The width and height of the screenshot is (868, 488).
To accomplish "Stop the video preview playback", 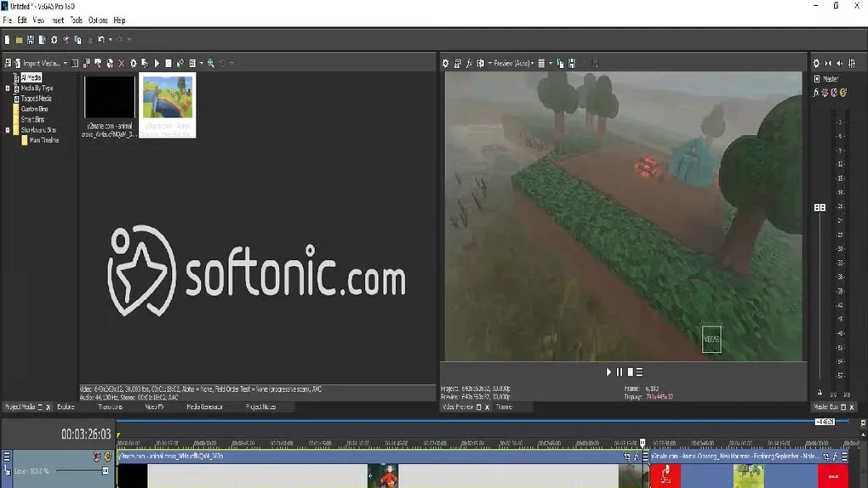I will click(x=630, y=372).
